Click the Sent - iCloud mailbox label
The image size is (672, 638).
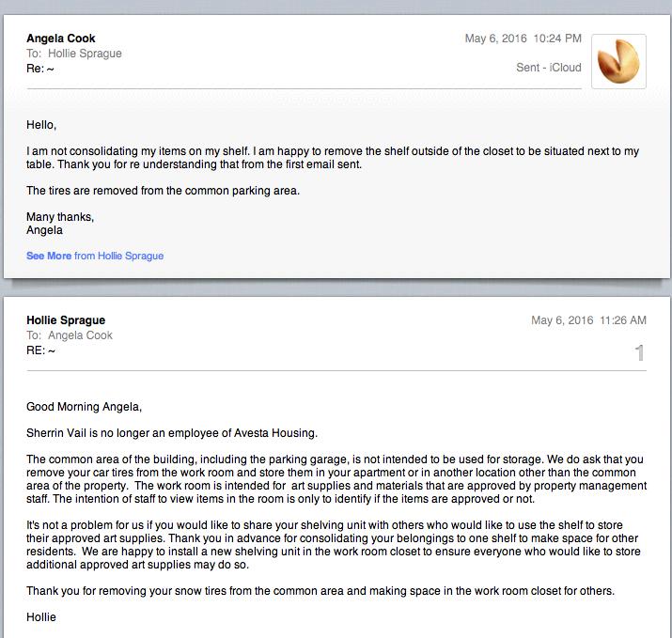coord(549,68)
